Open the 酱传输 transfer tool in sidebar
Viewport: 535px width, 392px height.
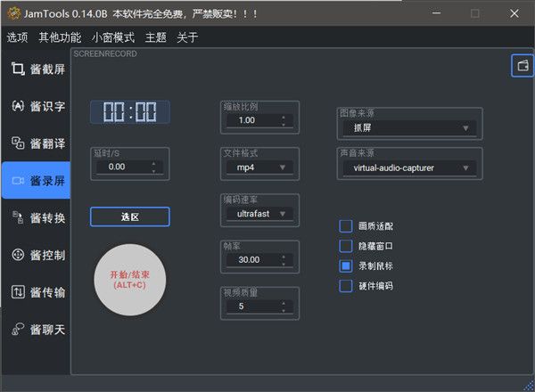point(36,292)
